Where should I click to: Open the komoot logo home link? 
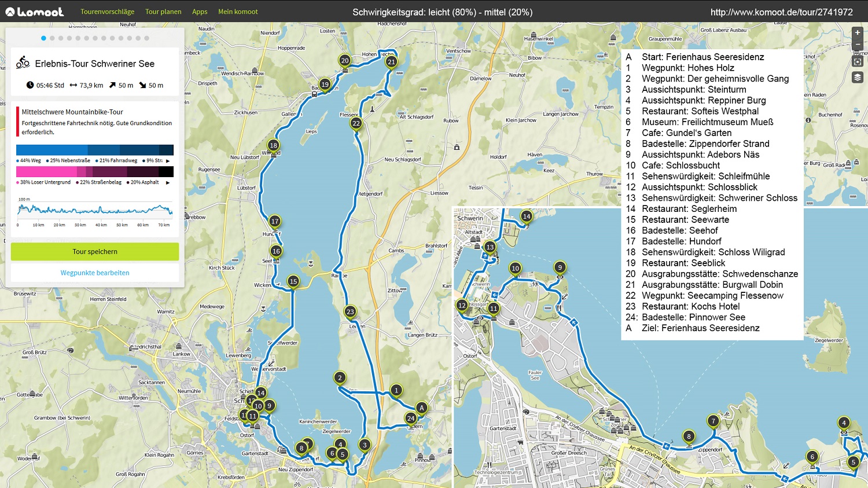tap(35, 12)
